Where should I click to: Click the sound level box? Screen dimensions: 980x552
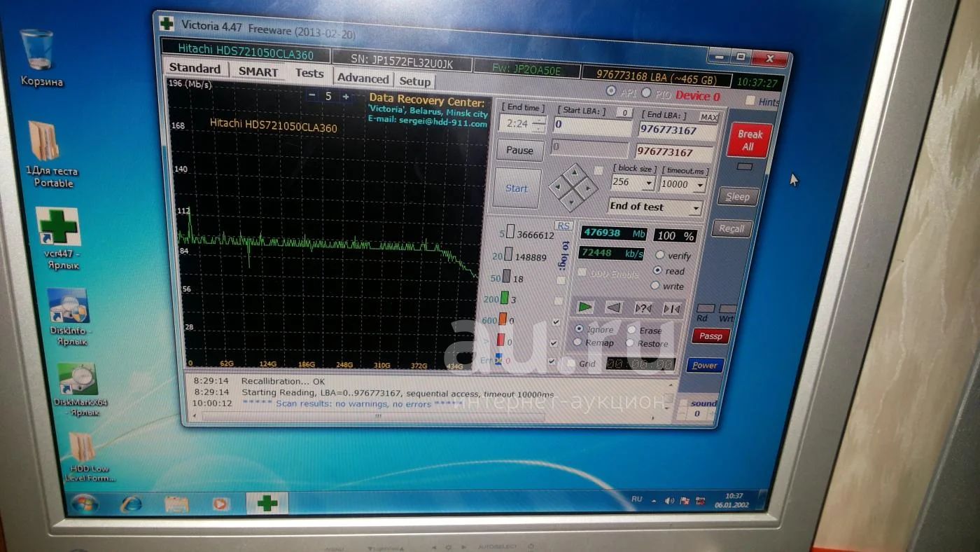(696, 413)
